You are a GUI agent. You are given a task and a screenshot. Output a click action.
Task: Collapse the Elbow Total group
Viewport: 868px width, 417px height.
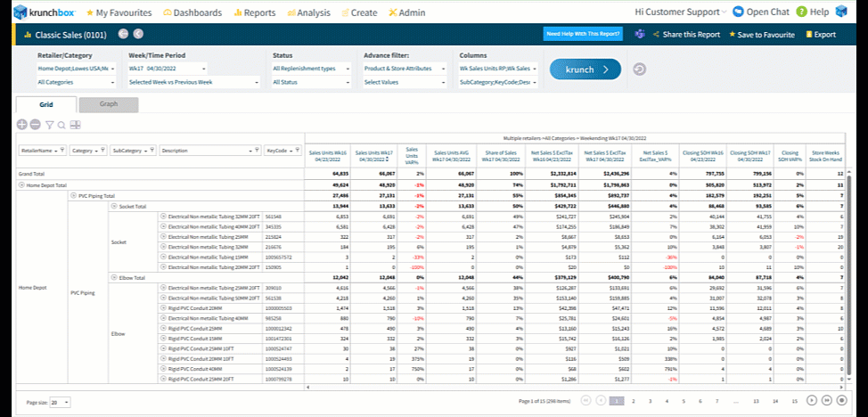tap(113, 277)
